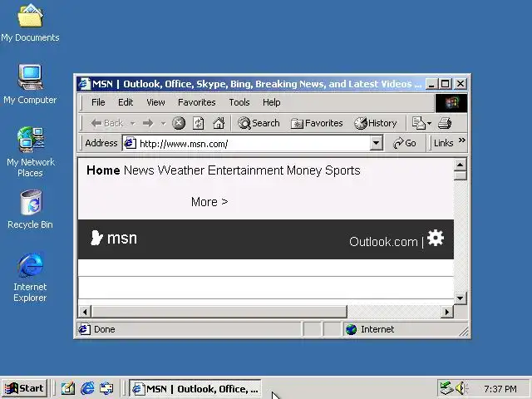This screenshot has height=399, width=532.
Task: Select Recycle Bin desktop icon
Action: coord(30,209)
